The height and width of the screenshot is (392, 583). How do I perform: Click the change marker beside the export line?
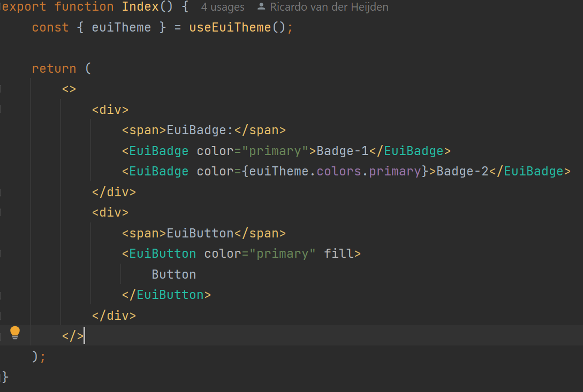[2, 7]
